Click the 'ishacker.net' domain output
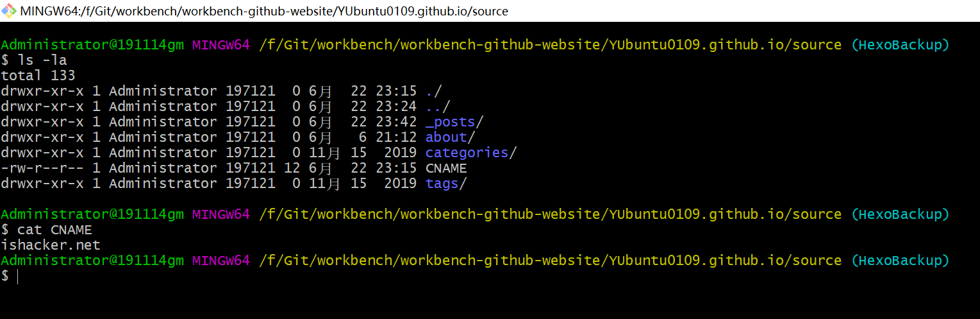Image resolution: width=980 pixels, height=319 pixels. pyautogui.click(x=51, y=245)
